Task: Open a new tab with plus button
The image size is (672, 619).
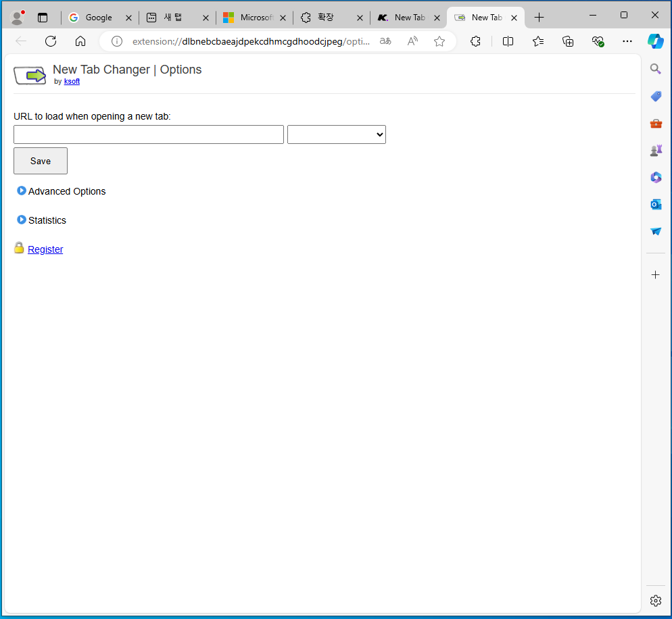Action: (539, 18)
